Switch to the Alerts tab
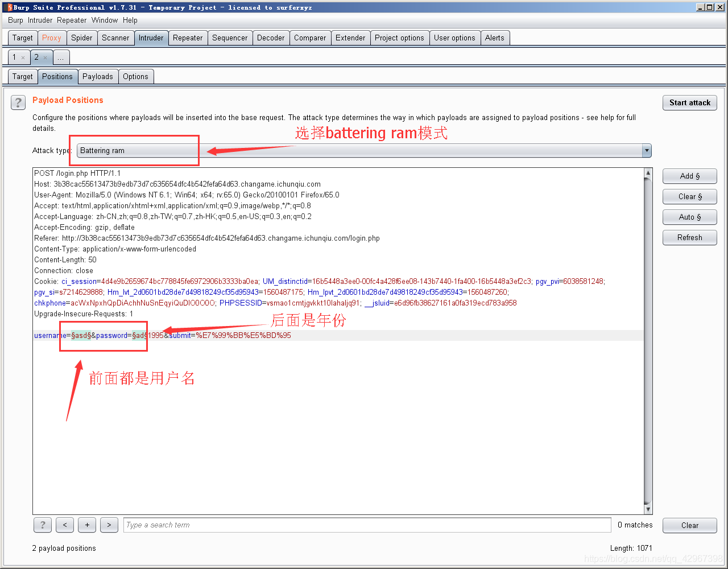The height and width of the screenshot is (569, 728). click(495, 38)
